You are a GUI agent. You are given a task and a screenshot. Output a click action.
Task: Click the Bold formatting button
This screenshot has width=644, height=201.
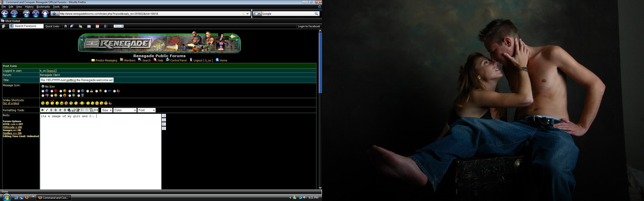(42, 110)
